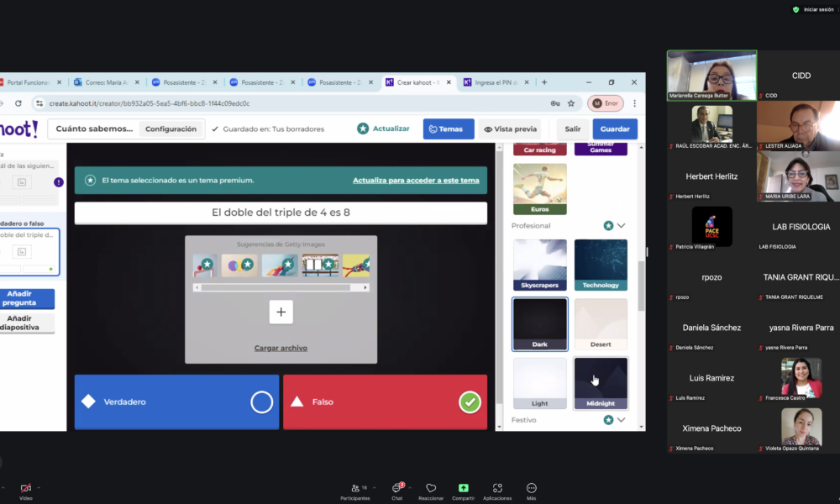Select the Verdadero o falso question thumbnail
This screenshot has width=840, height=504.
coord(29,252)
